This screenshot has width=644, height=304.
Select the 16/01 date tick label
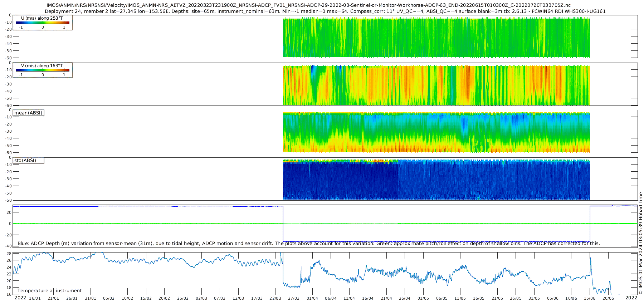point(35,298)
